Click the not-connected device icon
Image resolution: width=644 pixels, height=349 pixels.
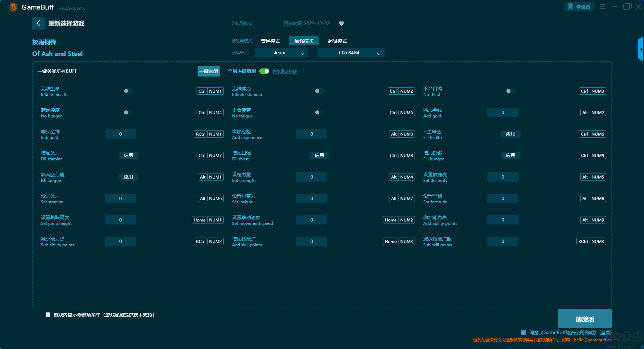pos(571,7)
